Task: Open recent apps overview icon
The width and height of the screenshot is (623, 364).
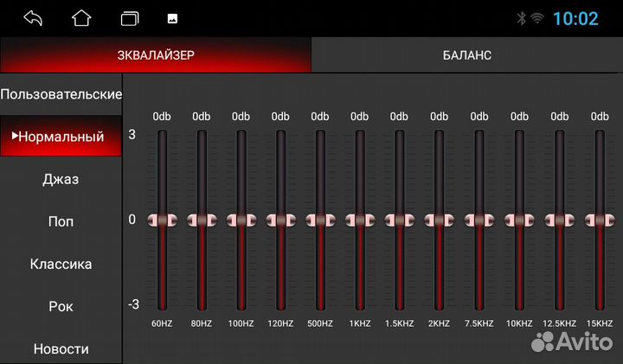Action: 130,18
